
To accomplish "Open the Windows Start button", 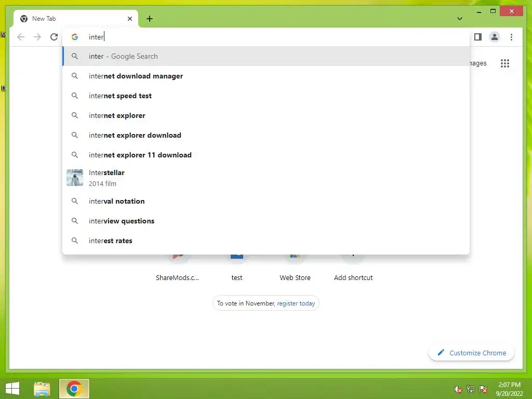I will [x=12, y=389].
